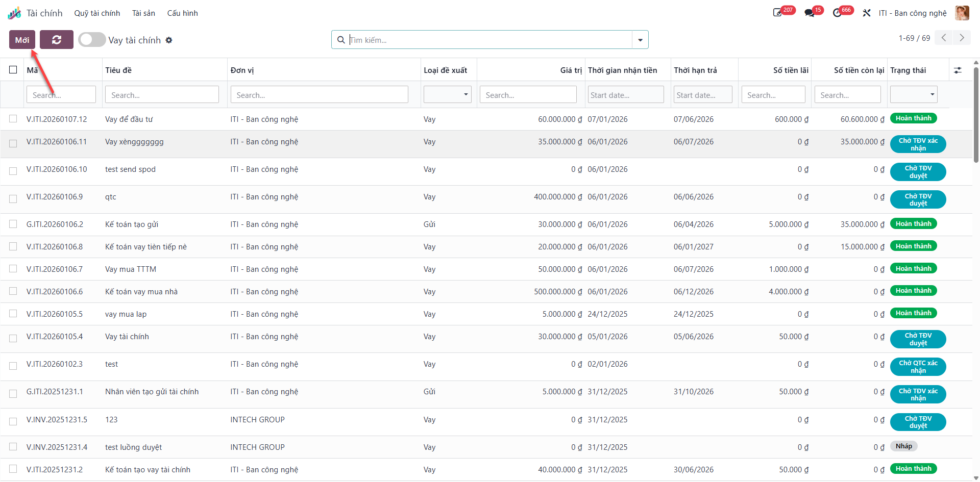This screenshot has width=980, height=482.
Task: Open the Quỹ tài chính menu
Action: tap(97, 13)
